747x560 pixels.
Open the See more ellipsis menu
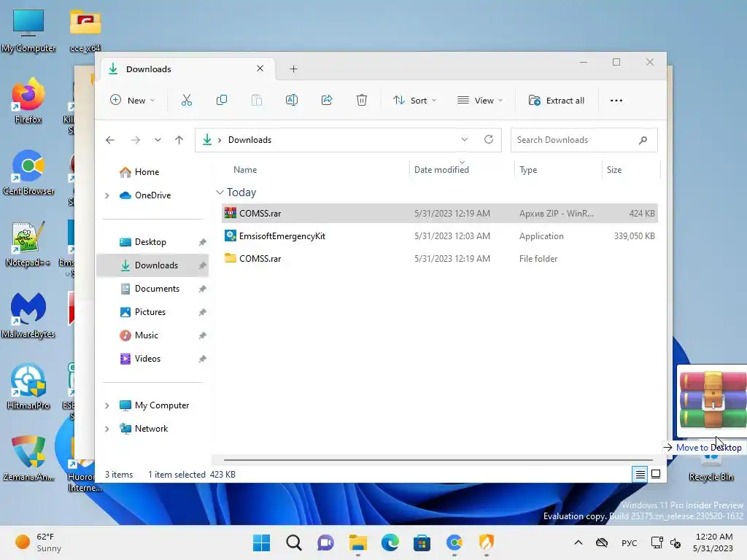tap(616, 101)
